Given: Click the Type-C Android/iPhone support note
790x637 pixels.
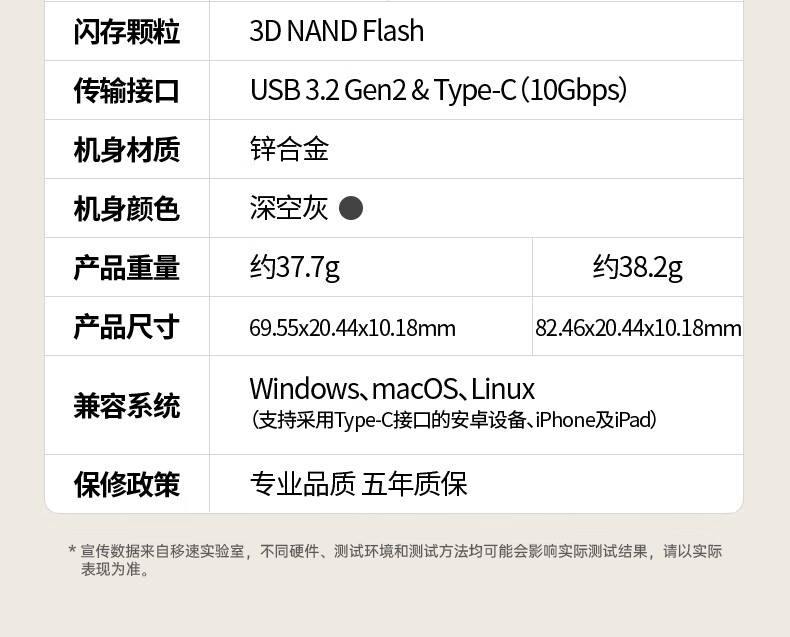Looking at the screenshot, I should pos(453,420).
